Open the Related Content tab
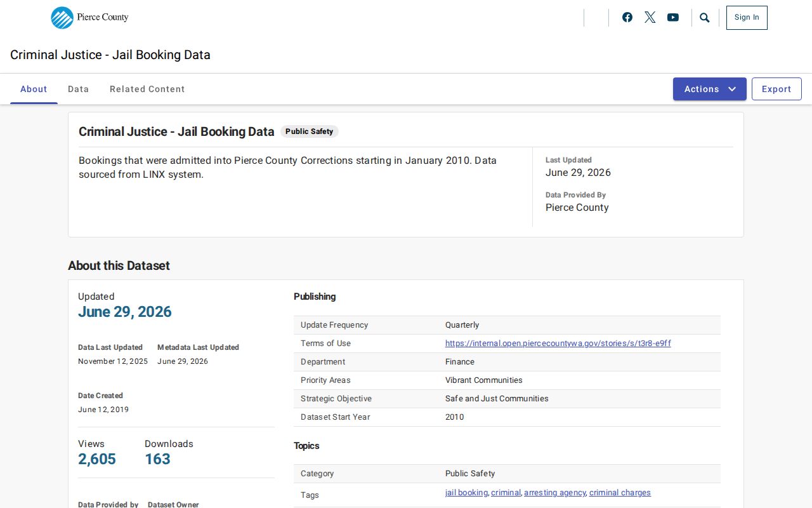Image resolution: width=812 pixels, height=508 pixels. click(147, 89)
